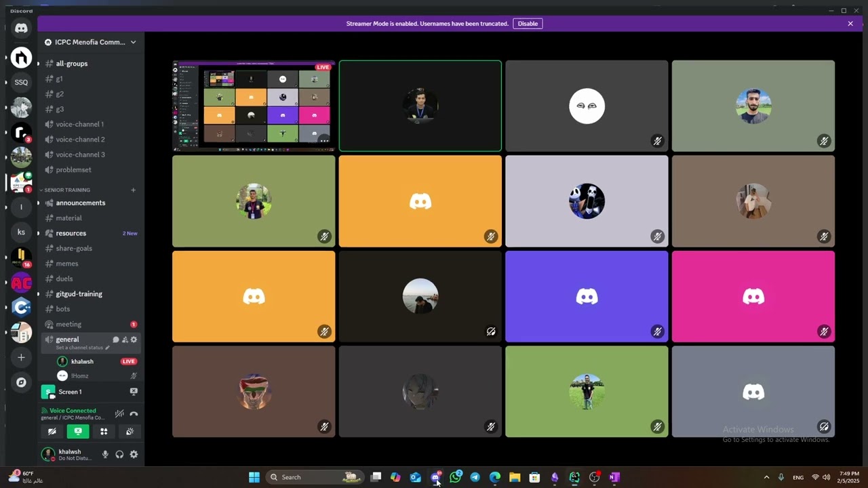Open the ks server icon

[x=21, y=232]
